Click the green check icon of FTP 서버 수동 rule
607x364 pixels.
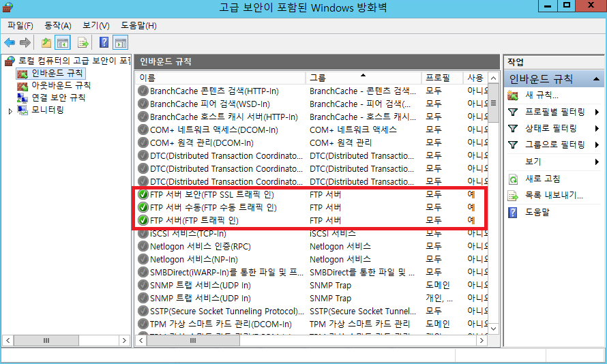point(143,207)
